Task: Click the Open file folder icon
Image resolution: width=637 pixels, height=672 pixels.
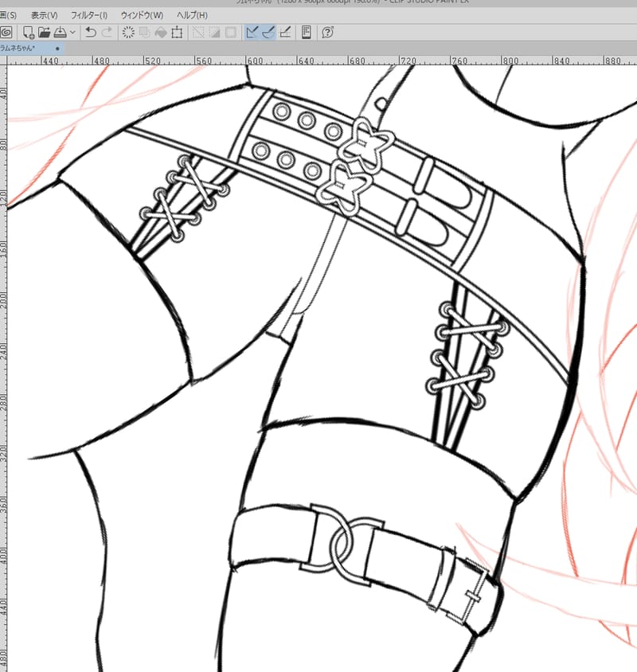Action: tap(44, 32)
